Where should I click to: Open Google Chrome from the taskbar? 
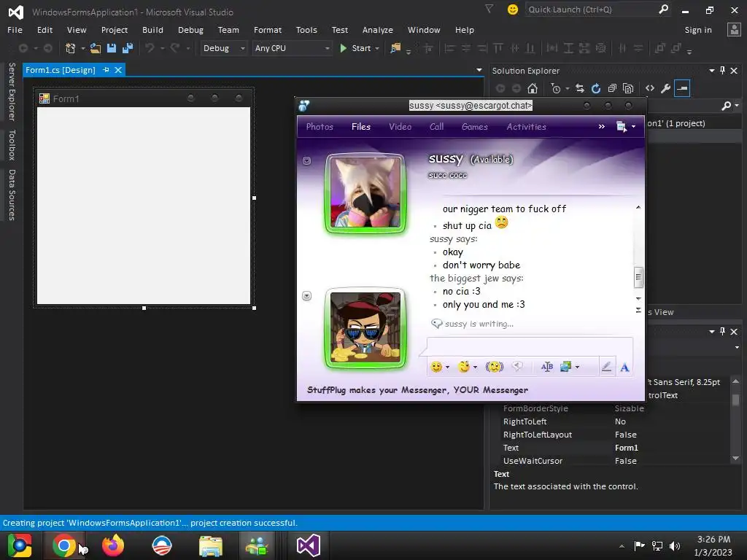point(64,545)
